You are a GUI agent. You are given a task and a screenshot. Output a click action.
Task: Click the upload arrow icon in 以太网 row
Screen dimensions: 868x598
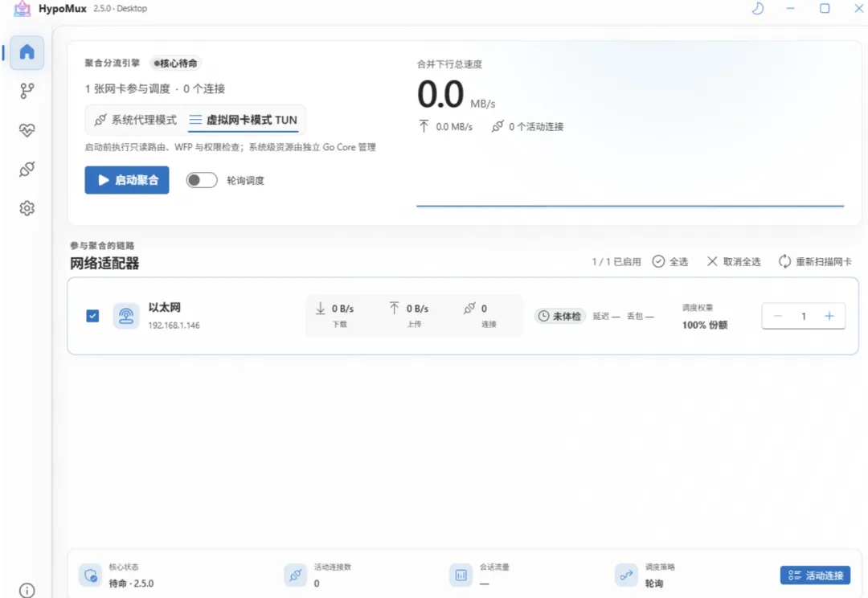pyautogui.click(x=394, y=309)
